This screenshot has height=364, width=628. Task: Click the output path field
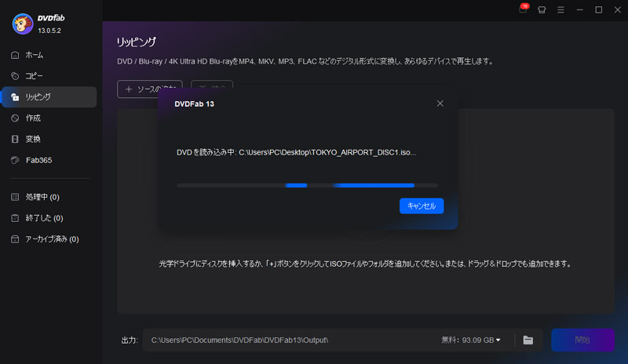[292, 340]
